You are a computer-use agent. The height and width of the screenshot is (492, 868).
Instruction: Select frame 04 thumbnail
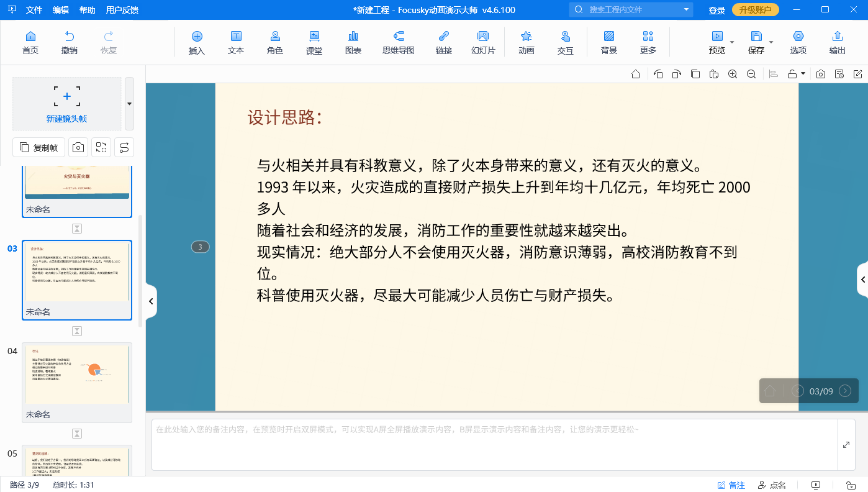click(x=77, y=382)
